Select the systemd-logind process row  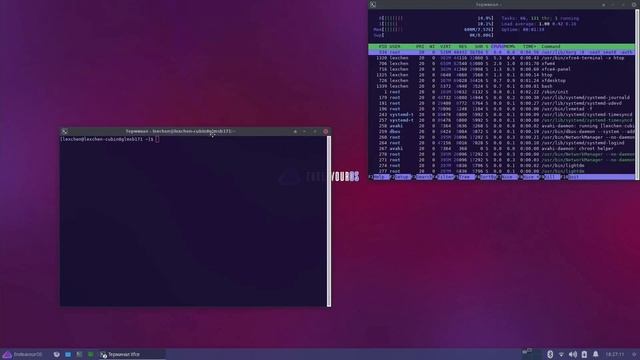(x=501, y=143)
